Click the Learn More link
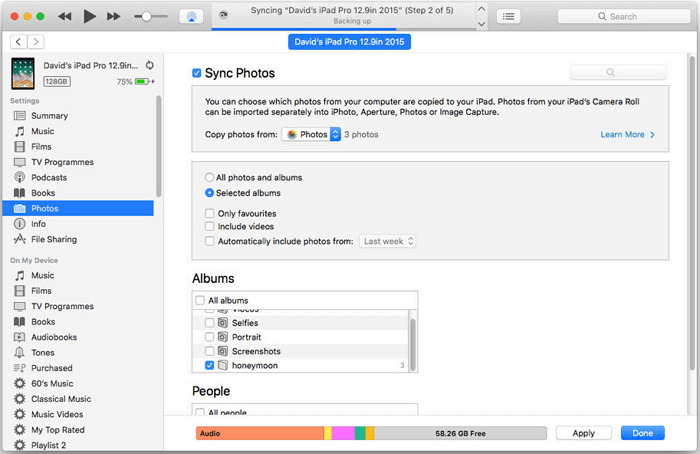 627,134
